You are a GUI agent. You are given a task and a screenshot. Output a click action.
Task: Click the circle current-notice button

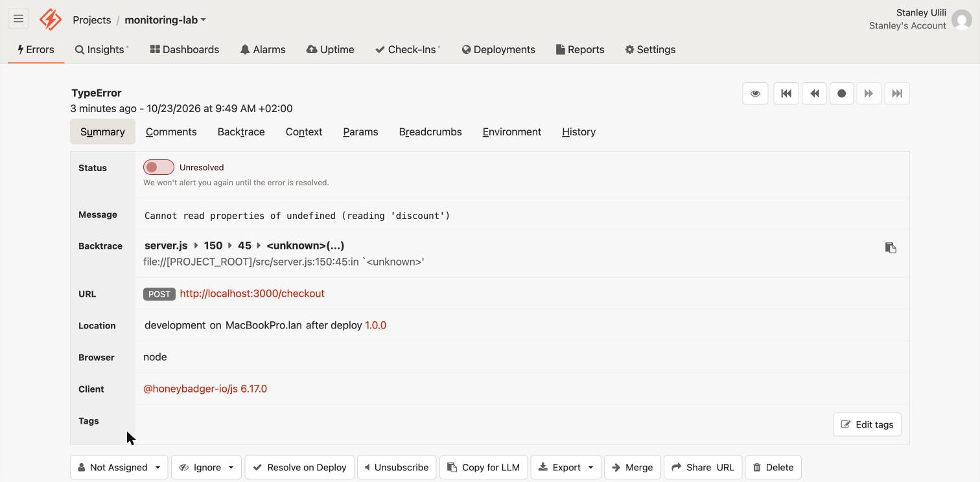pyautogui.click(x=841, y=93)
